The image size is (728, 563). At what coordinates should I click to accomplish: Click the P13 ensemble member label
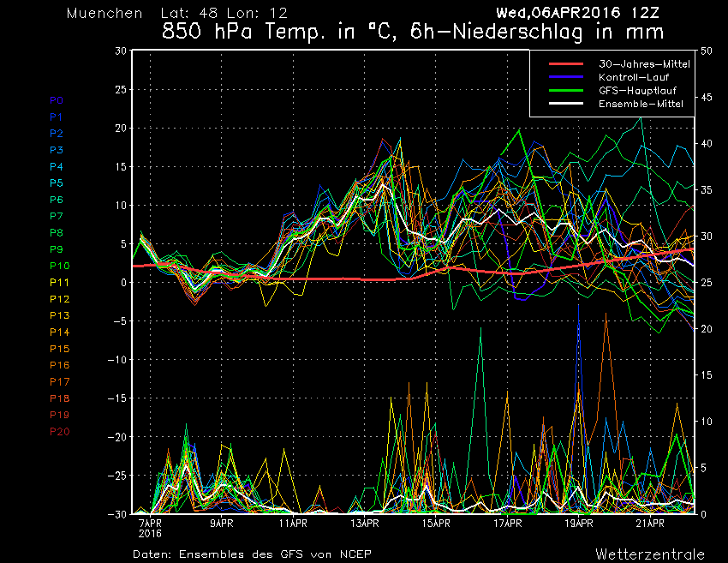(x=59, y=315)
